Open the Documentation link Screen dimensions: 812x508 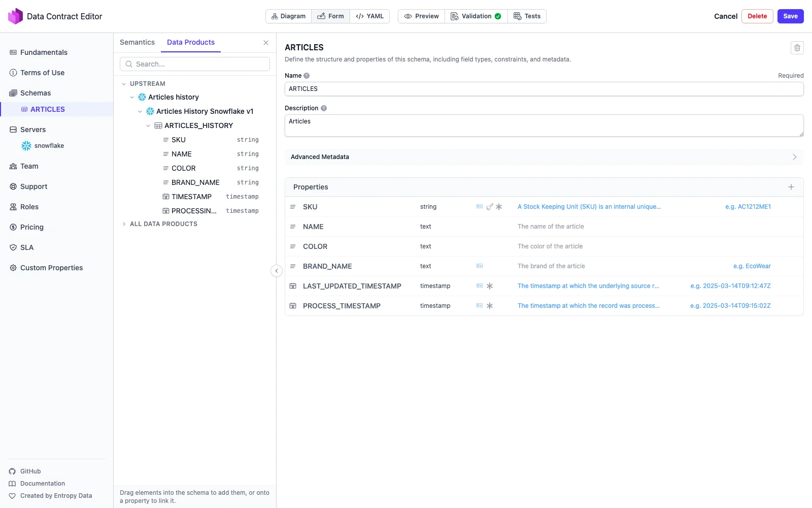pyautogui.click(x=43, y=484)
